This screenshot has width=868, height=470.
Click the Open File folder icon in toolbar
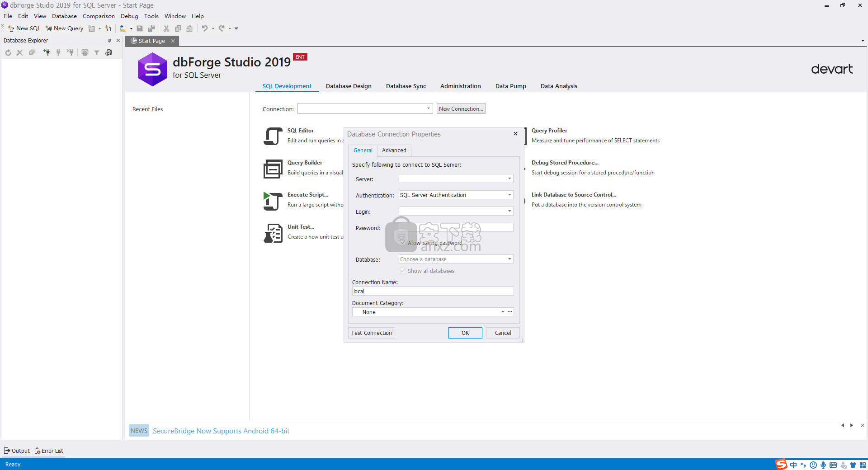pyautogui.click(x=123, y=28)
